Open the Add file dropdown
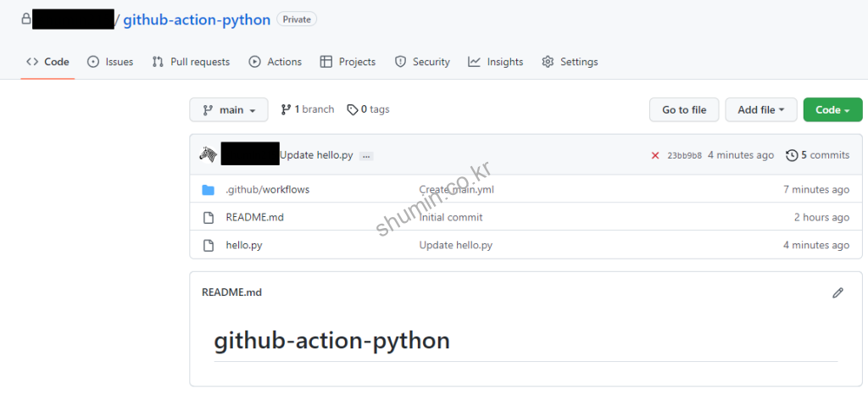 click(x=760, y=110)
